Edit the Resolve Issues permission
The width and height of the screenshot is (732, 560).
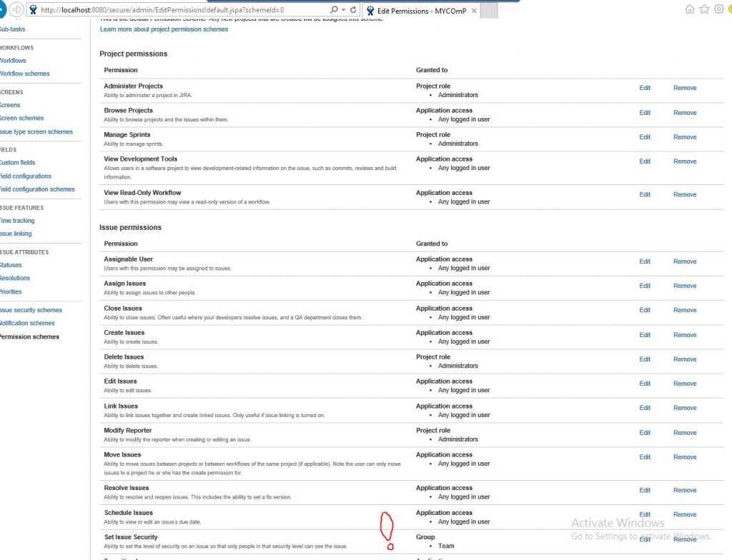pos(645,490)
